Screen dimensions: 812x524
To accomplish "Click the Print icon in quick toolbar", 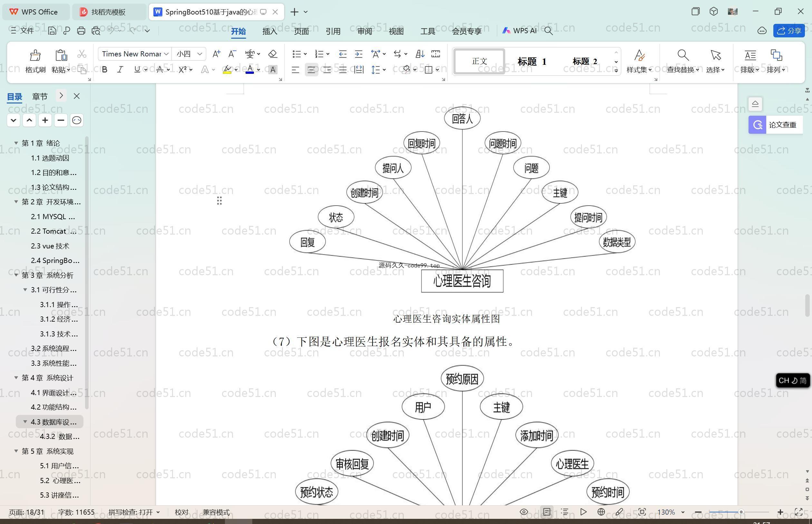I will pos(81,31).
